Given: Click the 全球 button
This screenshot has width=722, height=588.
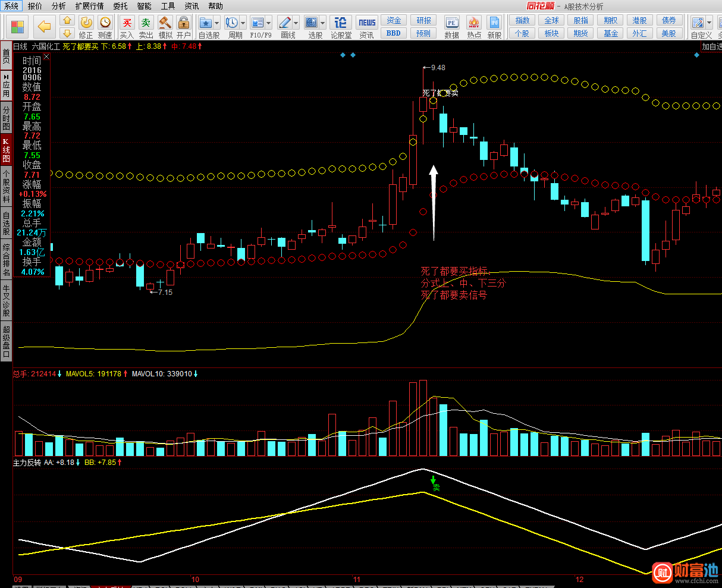Looking at the screenshot, I should pyautogui.click(x=551, y=20).
